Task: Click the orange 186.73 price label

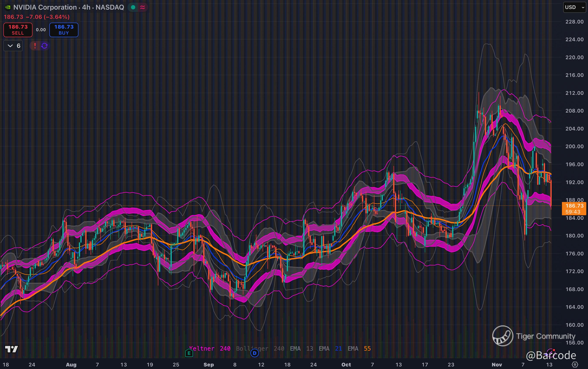Action: 574,206
